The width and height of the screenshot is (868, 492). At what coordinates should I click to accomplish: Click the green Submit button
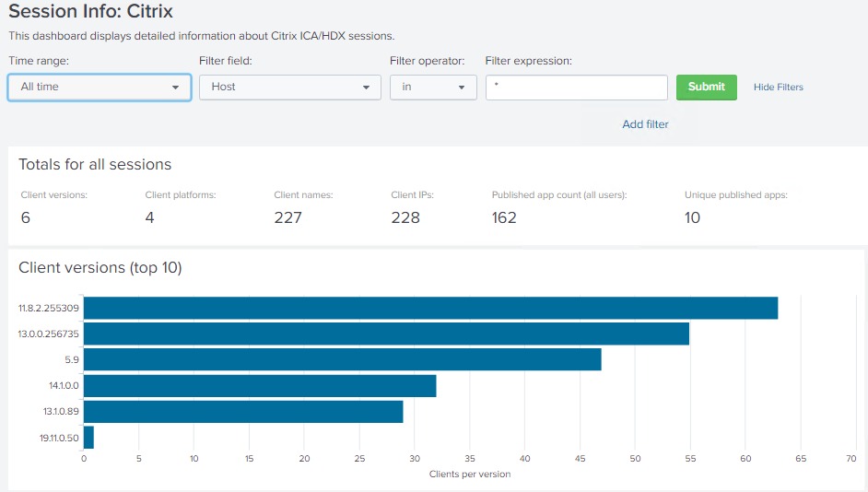(707, 88)
